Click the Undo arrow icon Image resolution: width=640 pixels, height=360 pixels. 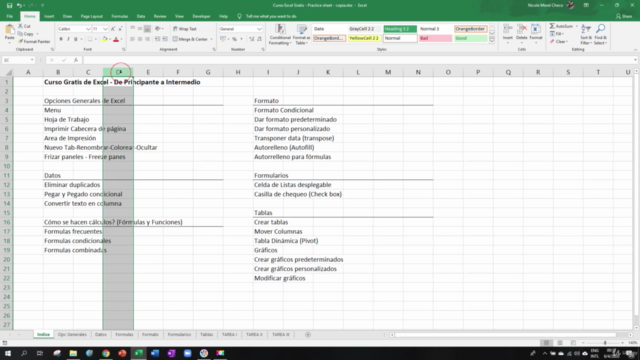pos(19,5)
